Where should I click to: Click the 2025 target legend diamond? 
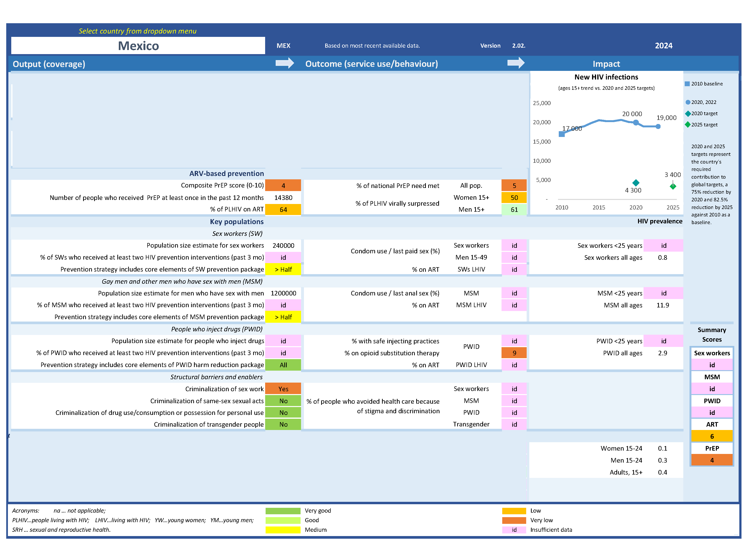(688, 124)
